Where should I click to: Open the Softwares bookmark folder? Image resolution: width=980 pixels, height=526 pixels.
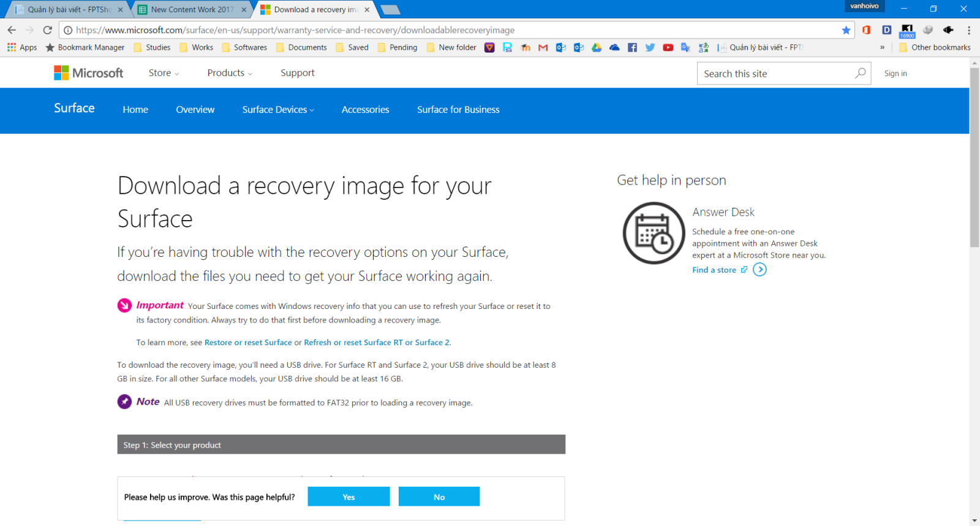tap(244, 47)
